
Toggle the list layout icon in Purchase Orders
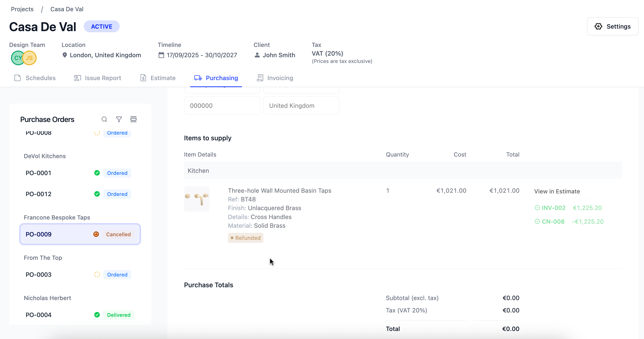133,119
